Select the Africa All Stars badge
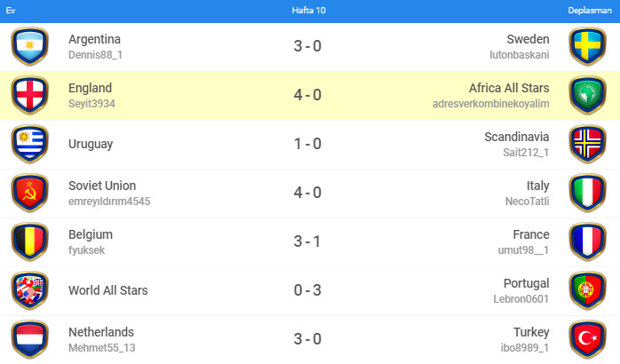 coord(587,95)
